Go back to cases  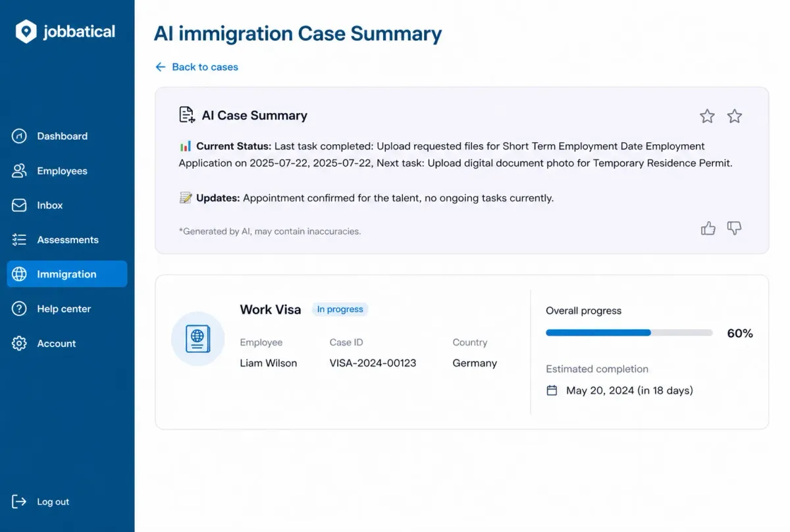click(196, 67)
